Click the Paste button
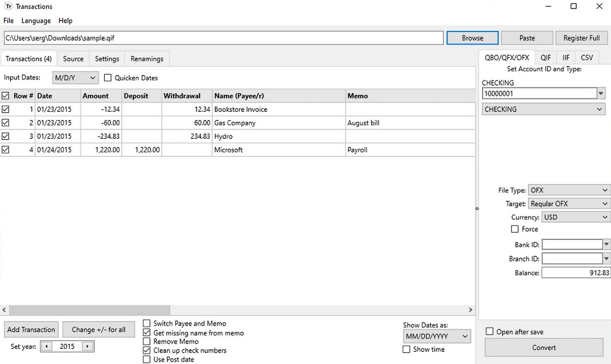Screen dimensions: 611x364 tap(527, 38)
